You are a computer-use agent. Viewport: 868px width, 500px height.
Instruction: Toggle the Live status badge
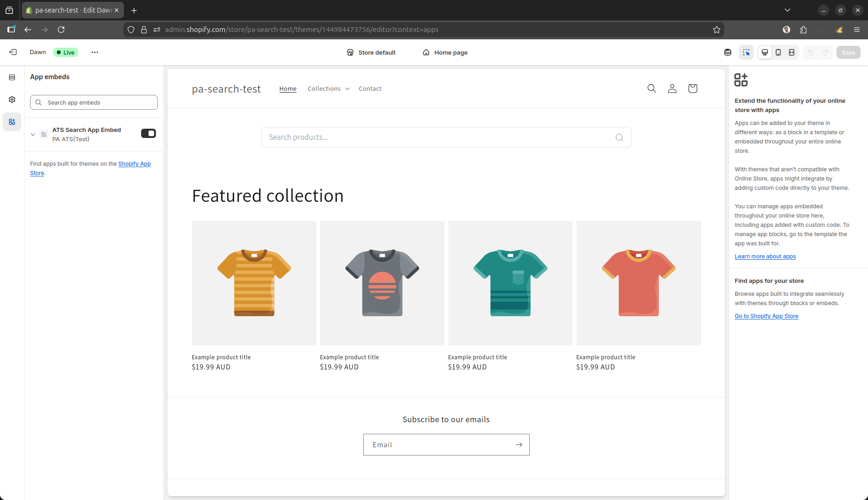coord(65,52)
